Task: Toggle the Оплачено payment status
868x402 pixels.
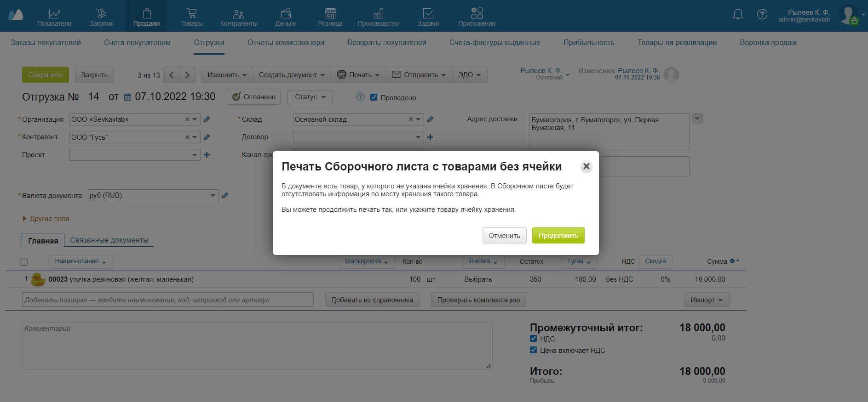Action: pos(253,97)
